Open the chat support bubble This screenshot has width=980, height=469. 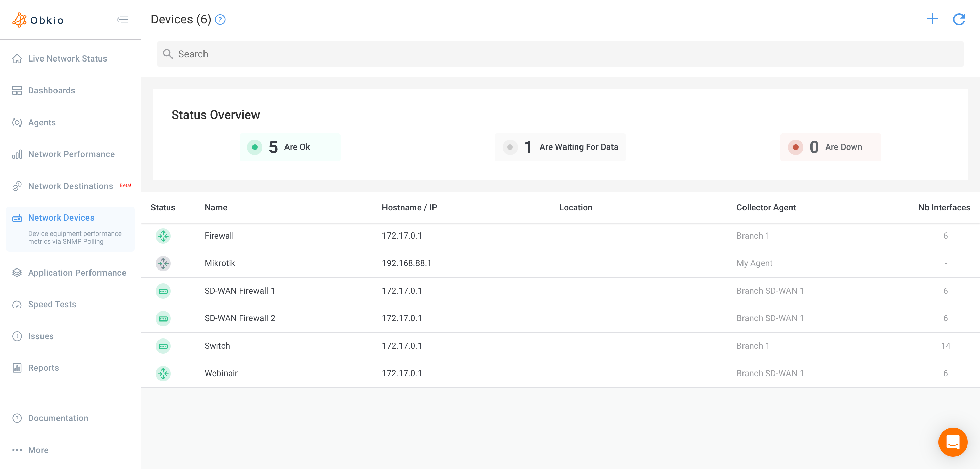(953, 442)
